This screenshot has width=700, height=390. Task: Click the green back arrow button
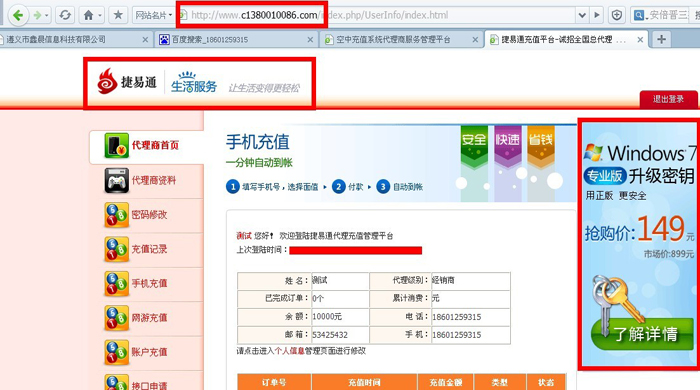[18, 16]
